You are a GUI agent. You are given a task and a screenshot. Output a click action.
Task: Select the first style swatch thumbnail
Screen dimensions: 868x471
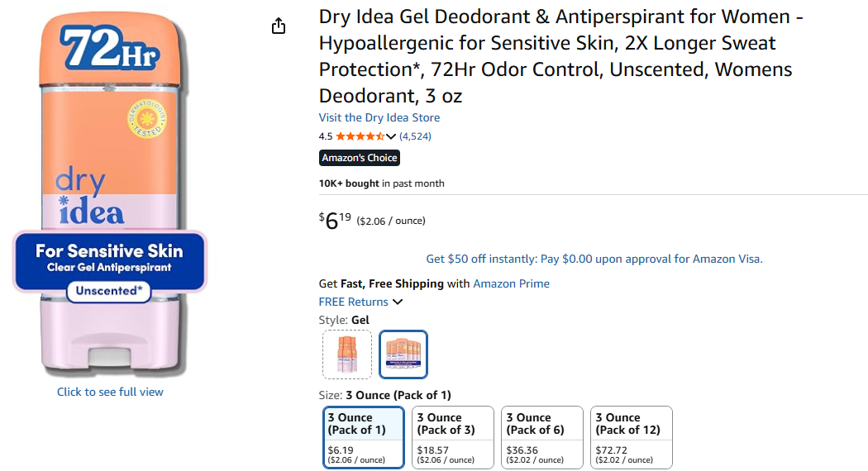point(347,354)
